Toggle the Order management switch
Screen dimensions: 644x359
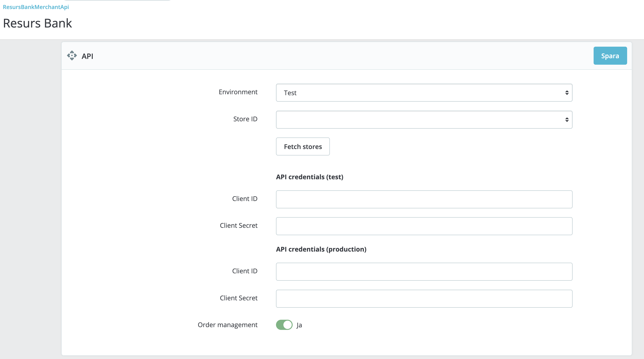click(284, 325)
